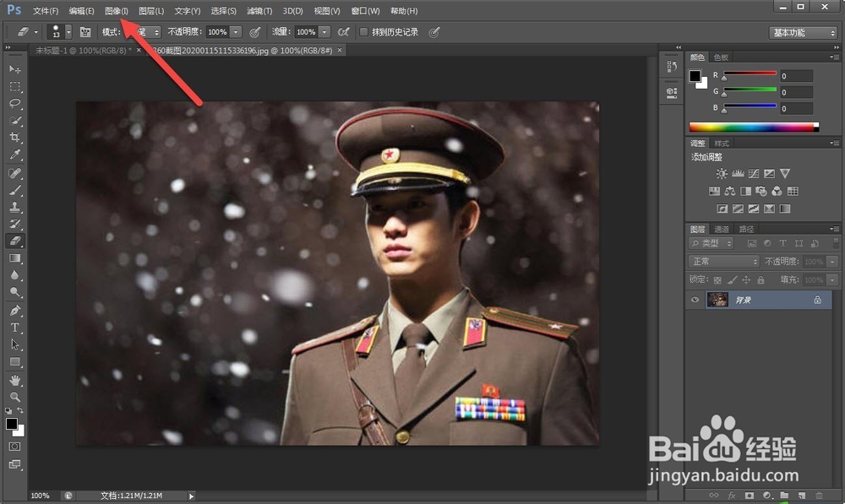Select the Pen tool
Image resolution: width=845 pixels, height=504 pixels.
tap(14, 311)
